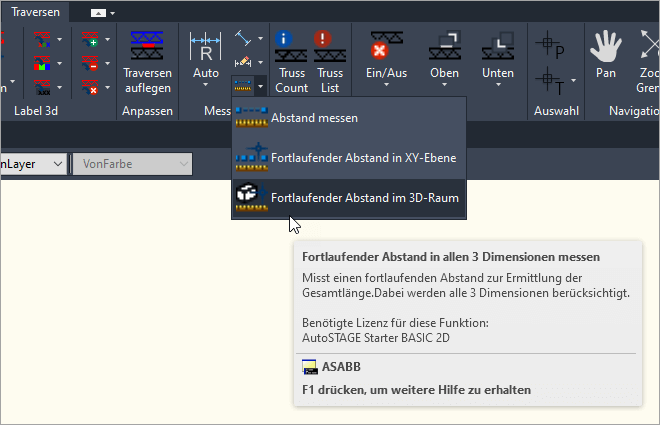Expand the Ein/Aus dropdown arrow

click(x=386, y=85)
